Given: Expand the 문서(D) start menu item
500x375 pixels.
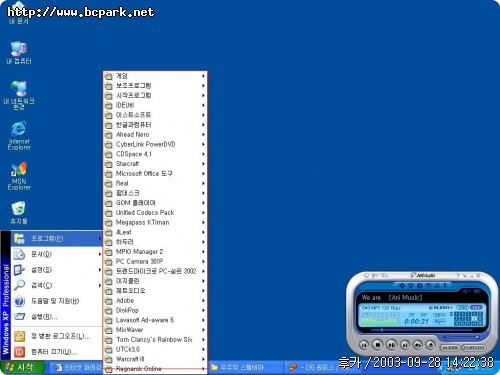Looking at the screenshot, I should point(57,254).
